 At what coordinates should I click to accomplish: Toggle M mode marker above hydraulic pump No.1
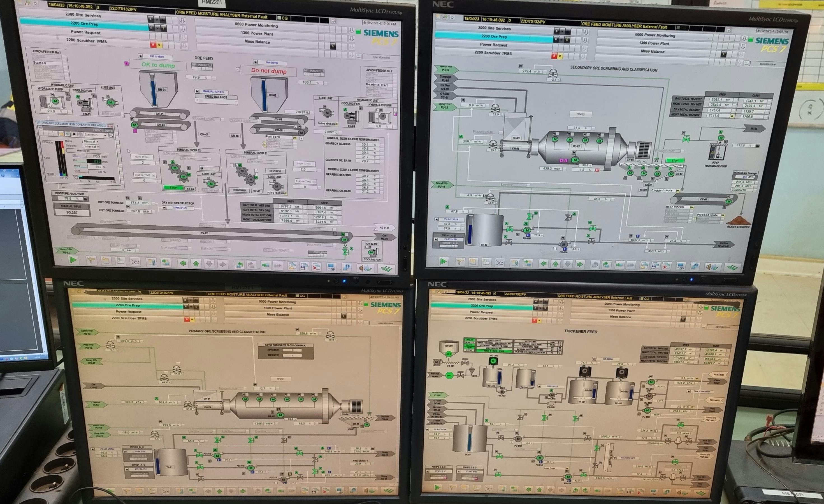[x=52, y=95]
